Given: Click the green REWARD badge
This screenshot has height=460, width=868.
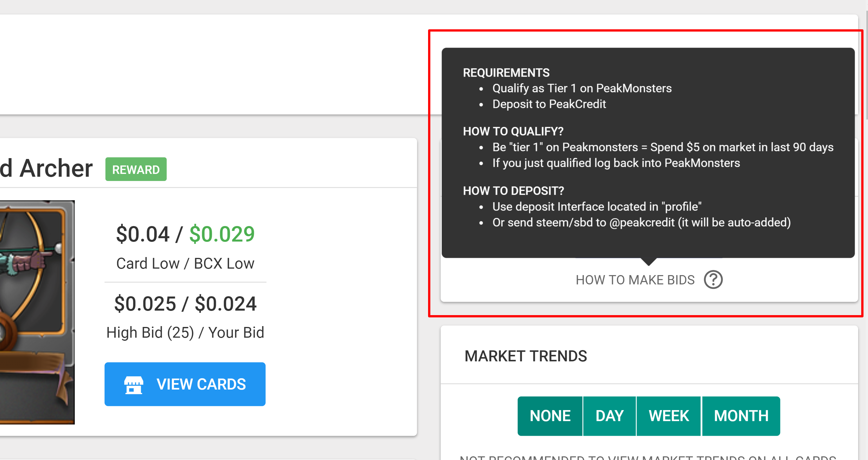Looking at the screenshot, I should [136, 169].
